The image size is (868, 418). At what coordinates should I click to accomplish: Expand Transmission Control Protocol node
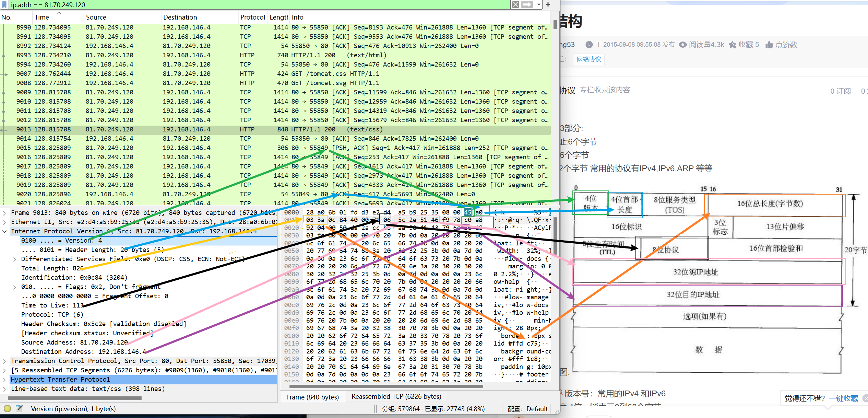point(4,361)
